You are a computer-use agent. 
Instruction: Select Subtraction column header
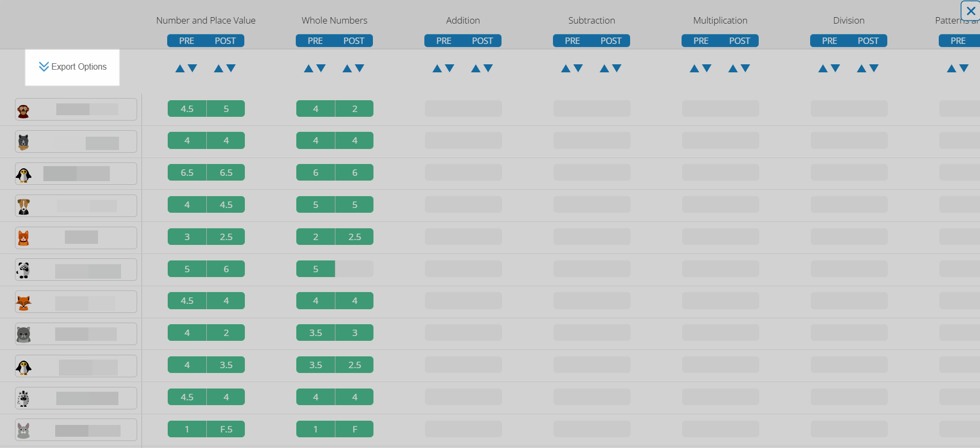pyautogui.click(x=592, y=20)
